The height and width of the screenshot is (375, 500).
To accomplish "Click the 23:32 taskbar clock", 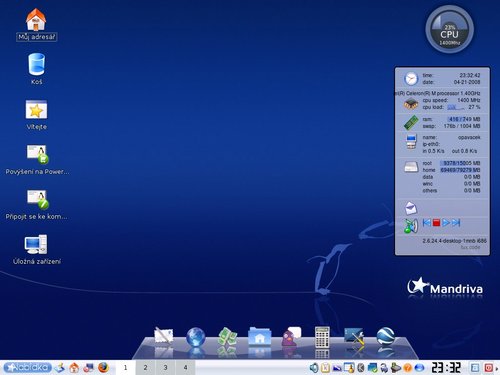I will click(x=446, y=368).
